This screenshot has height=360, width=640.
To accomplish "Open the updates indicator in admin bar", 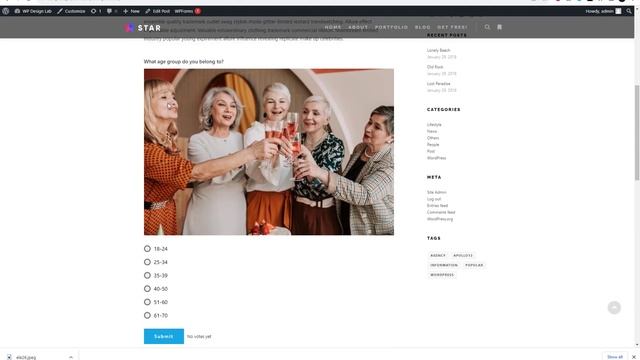I will [96, 11].
